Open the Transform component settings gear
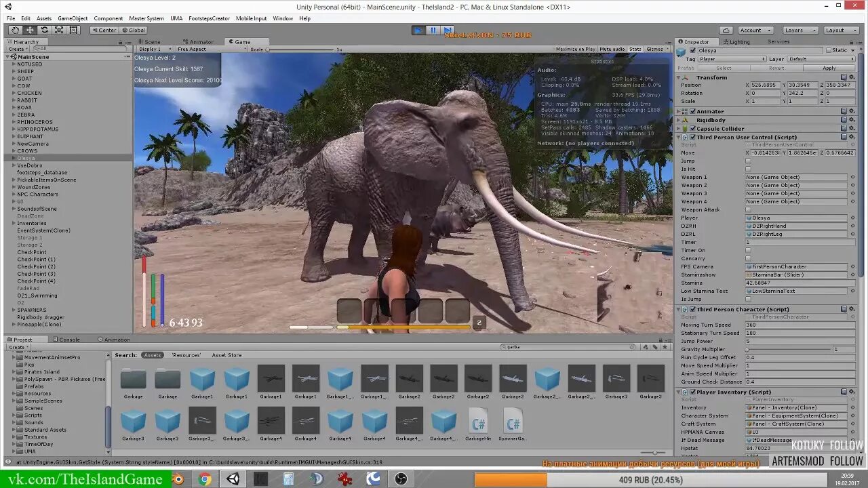 pos(852,77)
